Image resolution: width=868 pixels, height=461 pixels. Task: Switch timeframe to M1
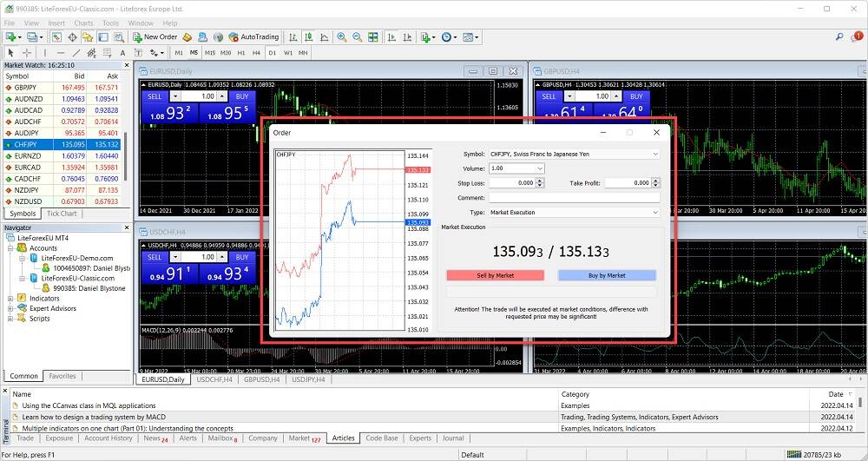coord(178,53)
